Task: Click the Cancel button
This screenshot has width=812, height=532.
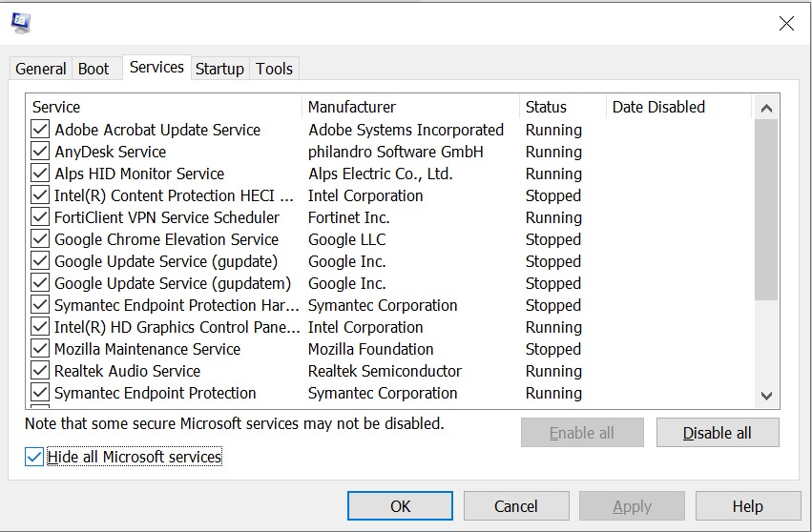Action: (515, 506)
